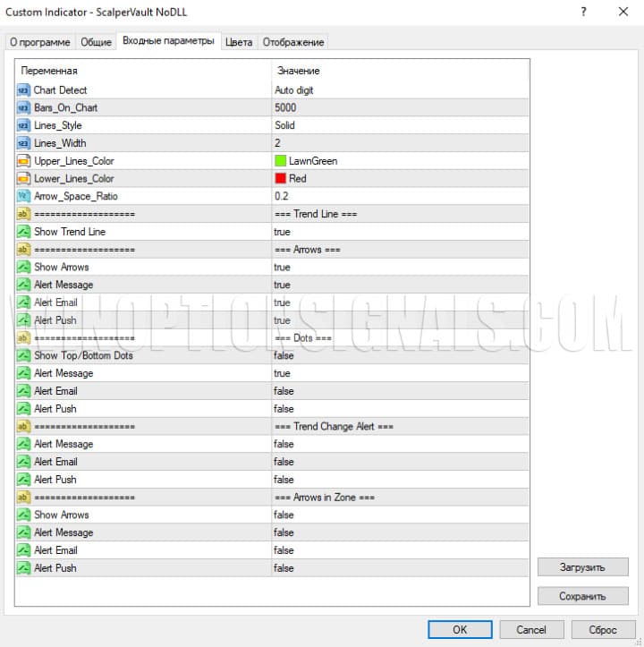Toggle the Show Trend Line true value
This screenshot has width=644, height=647.
pyautogui.click(x=282, y=232)
